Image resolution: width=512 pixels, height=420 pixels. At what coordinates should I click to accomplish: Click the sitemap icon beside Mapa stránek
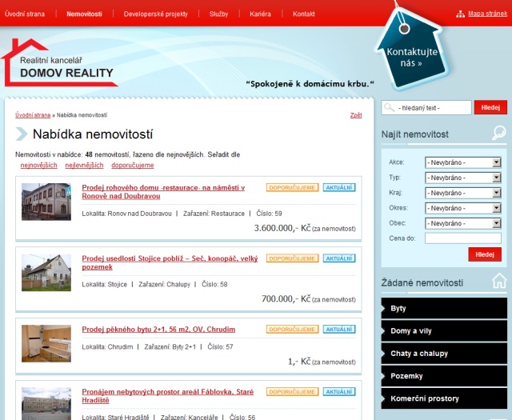pyautogui.click(x=461, y=14)
